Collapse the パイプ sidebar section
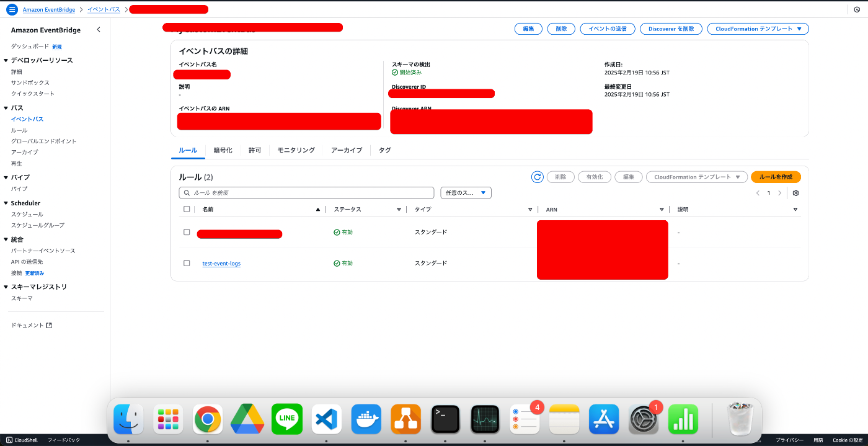This screenshot has height=446, width=868. [6, 177]
